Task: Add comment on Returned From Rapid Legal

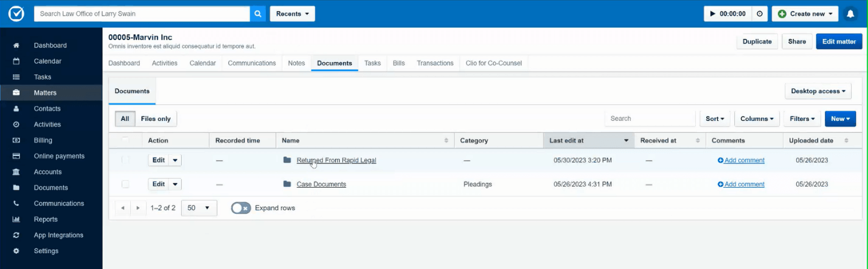Action: [741, 160]
